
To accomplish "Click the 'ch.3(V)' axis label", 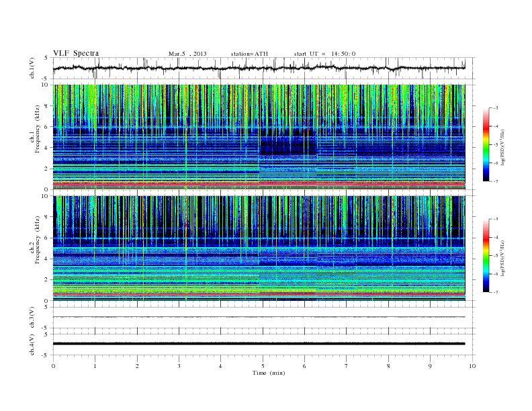I will (x=32, y=318).
